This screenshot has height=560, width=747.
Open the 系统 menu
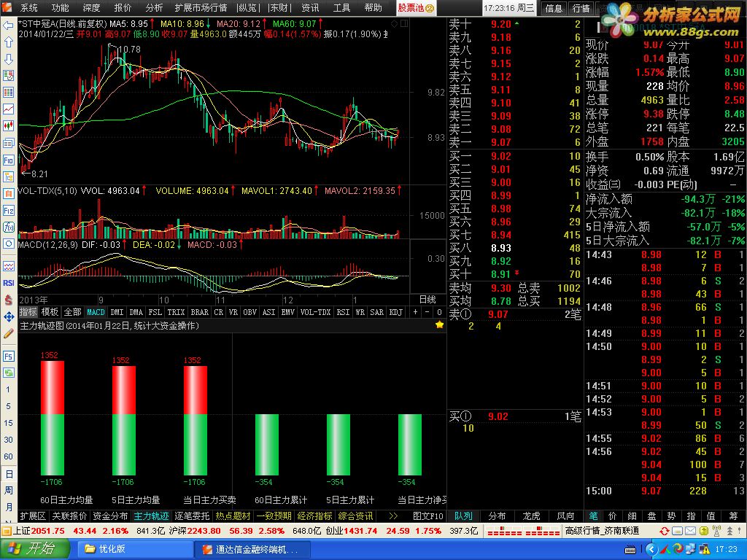pyautogui.click(x=28, y=8)
